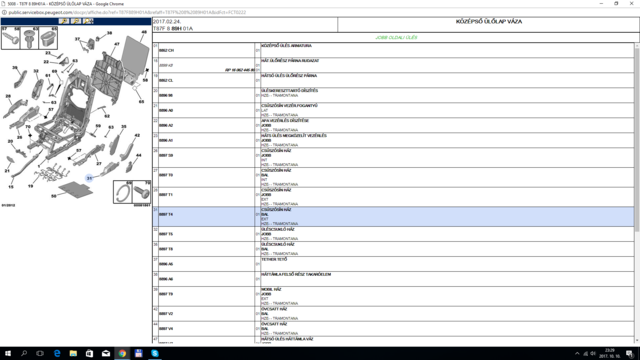
Task: Select the highlighted 8897 T4 part row
Action: tap(393, 216)
